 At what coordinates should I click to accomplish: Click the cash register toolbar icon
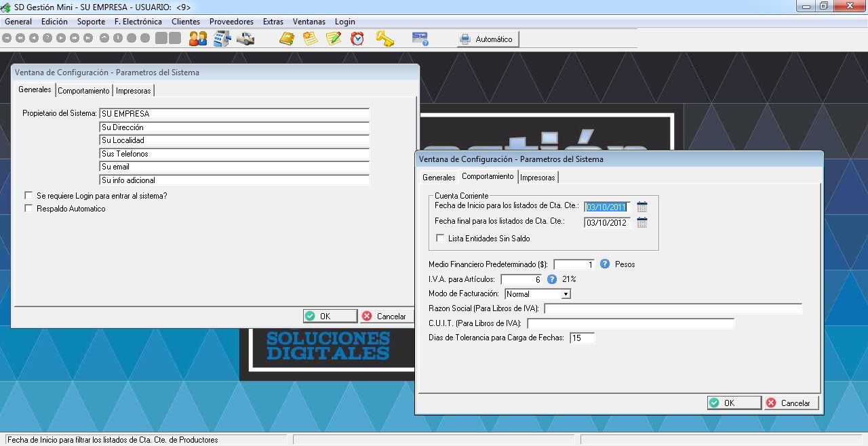[x=222, y=39]
